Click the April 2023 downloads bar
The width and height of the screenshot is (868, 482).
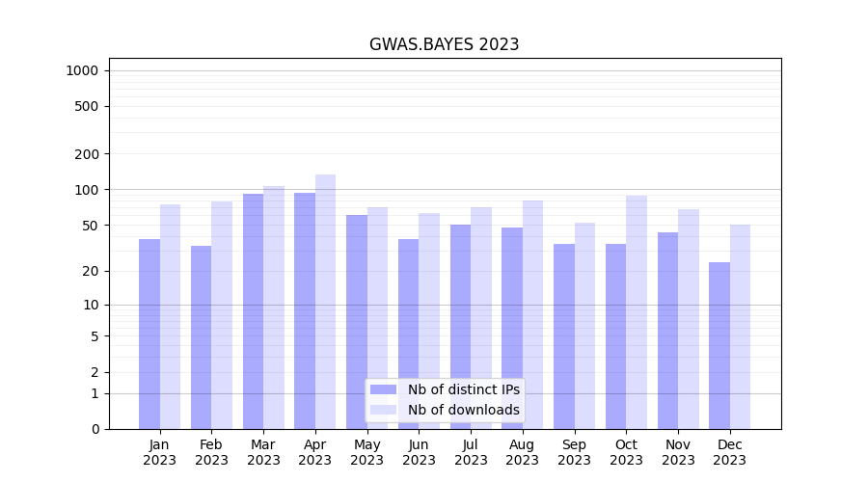[326, 301]
